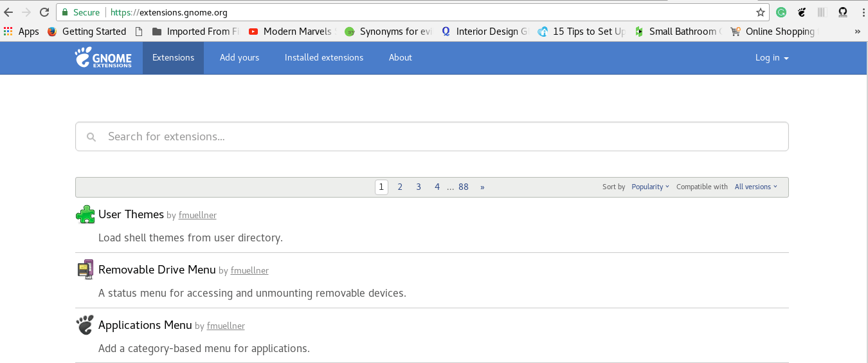Open the Add yours tab
The width and height of the screenshot is (868, 363).
click(239, 57)
